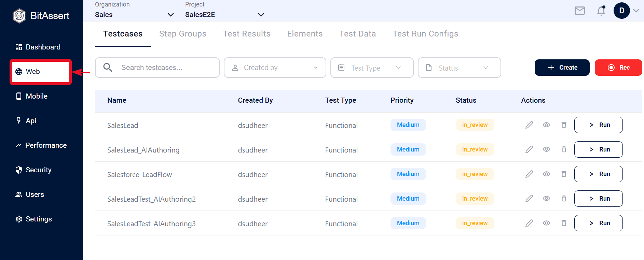644x260 pixels.
Task: Edit the SalesLead testcase with pencil icon
Action: tap(529, 125)
